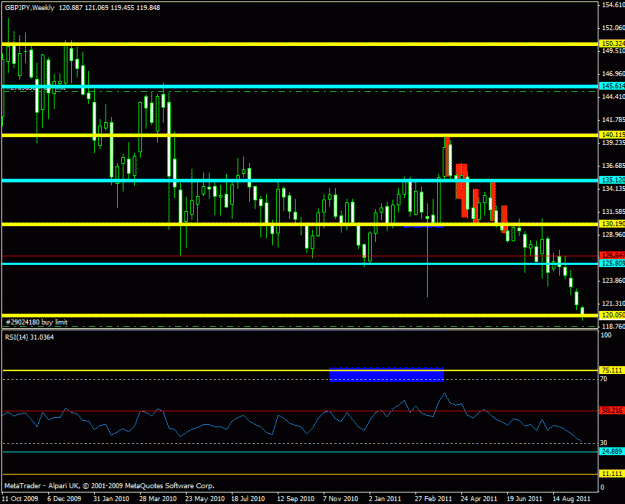Click the 131.585 price axis value
Image resolution: width=625 pixels, height=504 pixels.
click(613, 211)
